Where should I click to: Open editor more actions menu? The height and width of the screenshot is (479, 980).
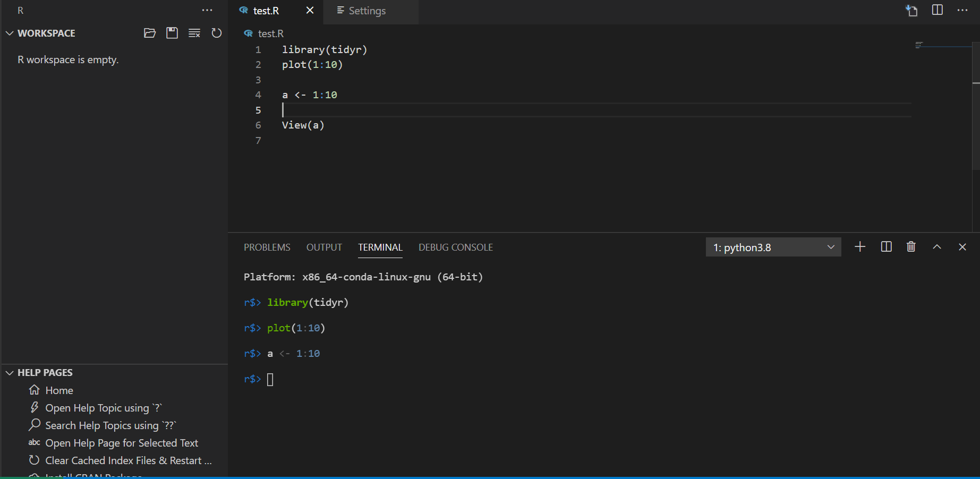coord(962,10)
